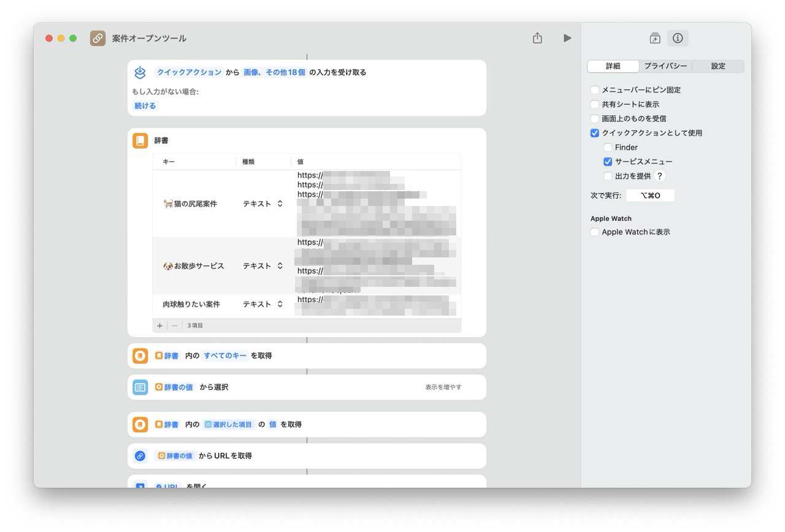Switch to the 詳細 tab
This screenshot has height=532, width=785.
click(x=613, y=66)
